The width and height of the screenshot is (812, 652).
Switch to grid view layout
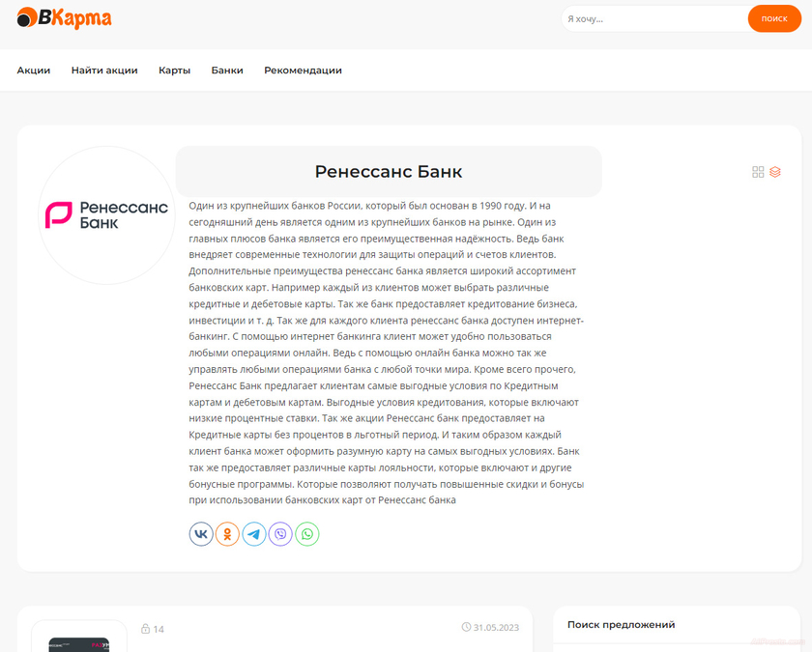click(x=759, y=170)
